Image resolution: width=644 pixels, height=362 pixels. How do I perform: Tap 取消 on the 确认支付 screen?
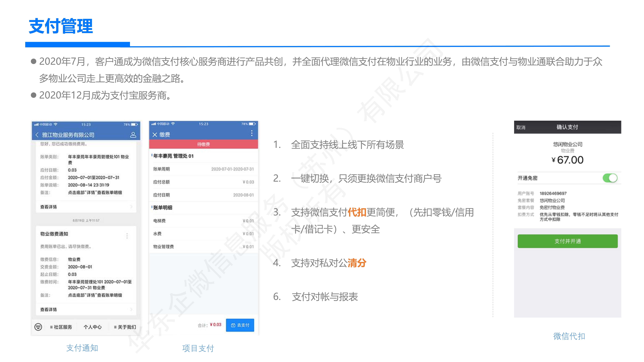[521, 127]
